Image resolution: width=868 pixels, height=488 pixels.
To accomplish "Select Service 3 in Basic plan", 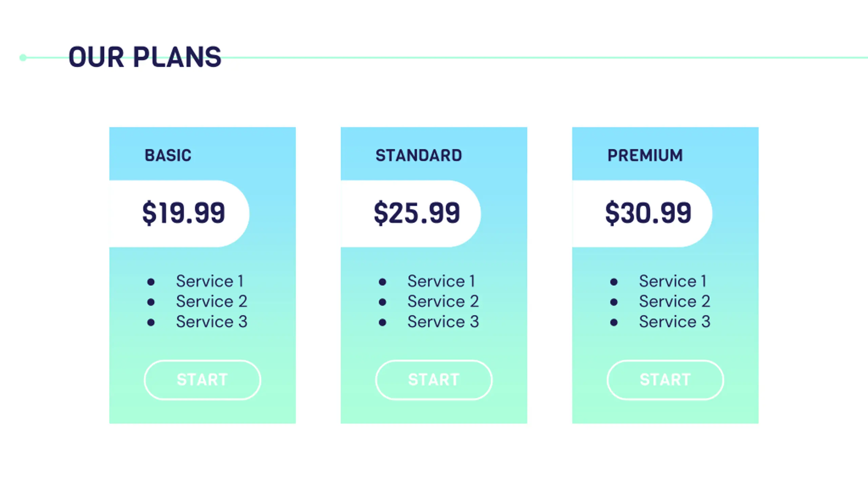I will coord(212,322).
